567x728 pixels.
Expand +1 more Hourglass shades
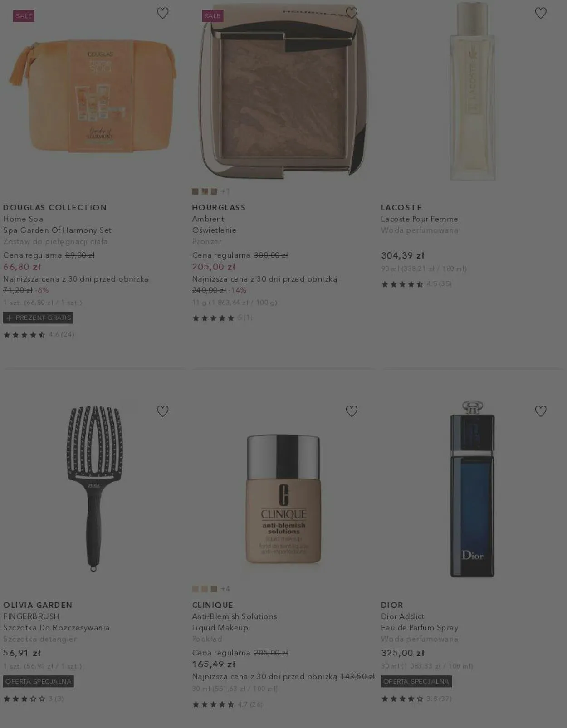(x=225, y=191)
